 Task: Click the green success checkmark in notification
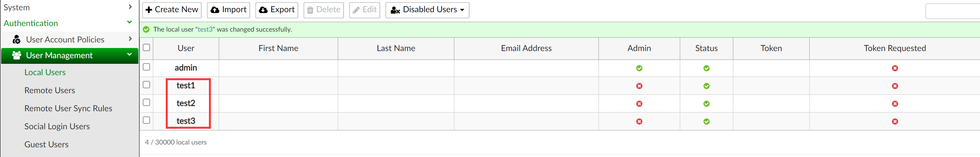pyautogui.click(x=146, y=29)
